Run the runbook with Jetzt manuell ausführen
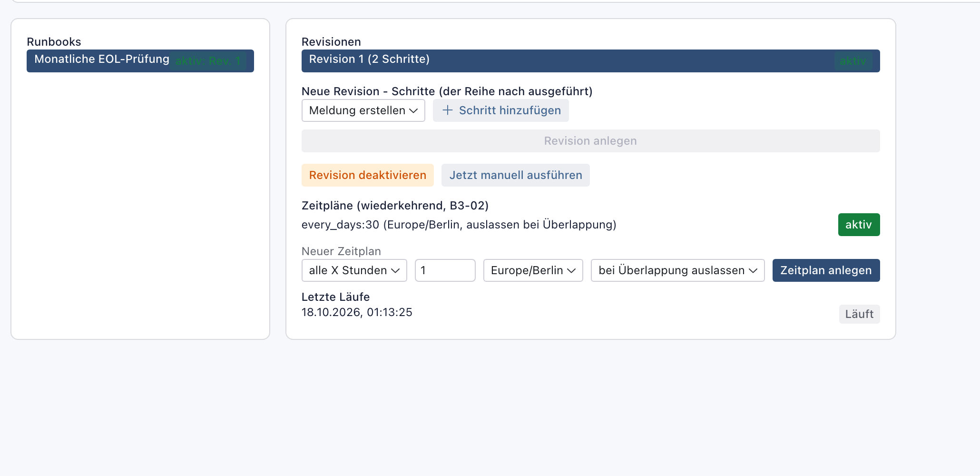The image size is (980, 476). [515, 175]
